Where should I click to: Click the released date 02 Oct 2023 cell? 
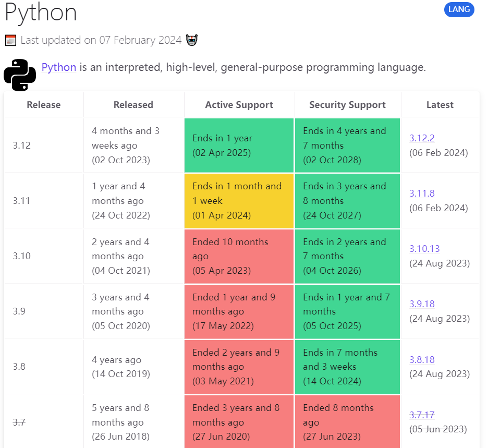[134, 146]
